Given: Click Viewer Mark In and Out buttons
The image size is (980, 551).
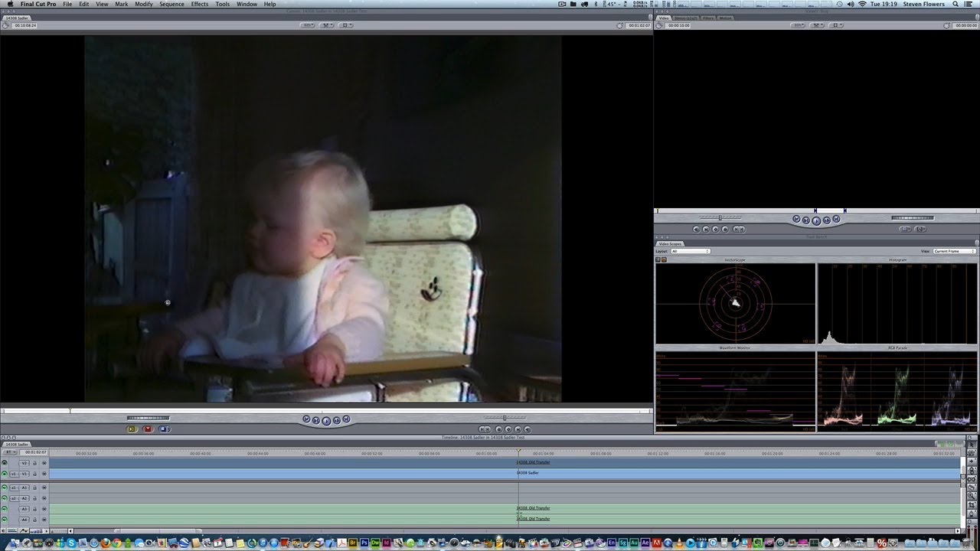Looking at the screenshot, I should 739,229.
